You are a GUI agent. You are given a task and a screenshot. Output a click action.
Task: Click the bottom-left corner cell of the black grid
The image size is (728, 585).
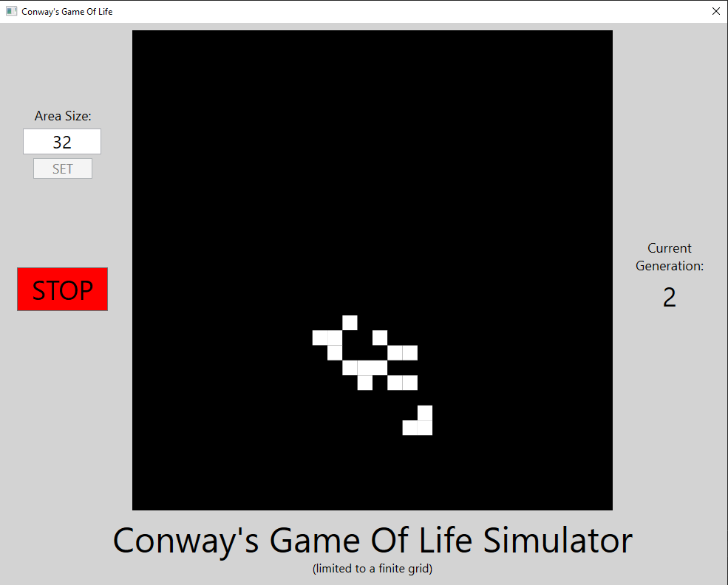(x=140, y=502)
